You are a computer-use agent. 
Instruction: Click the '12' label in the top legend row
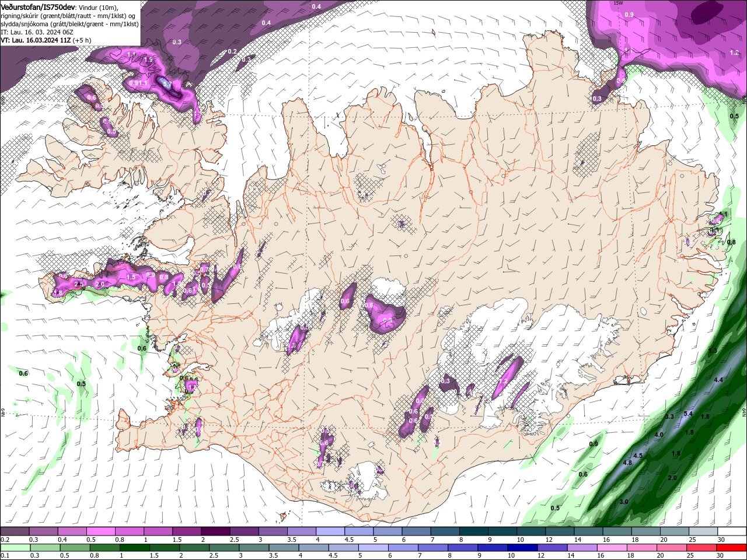click(x=549, y=540)
